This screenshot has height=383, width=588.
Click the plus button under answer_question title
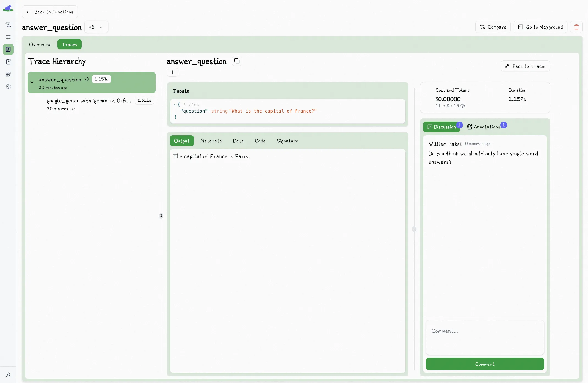[x=173, y=72]
